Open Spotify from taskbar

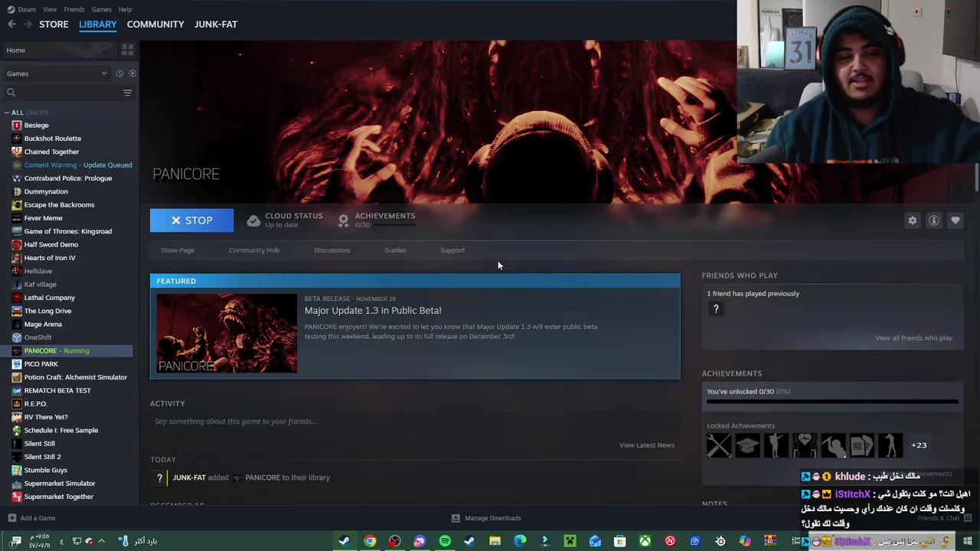[445, 541]
